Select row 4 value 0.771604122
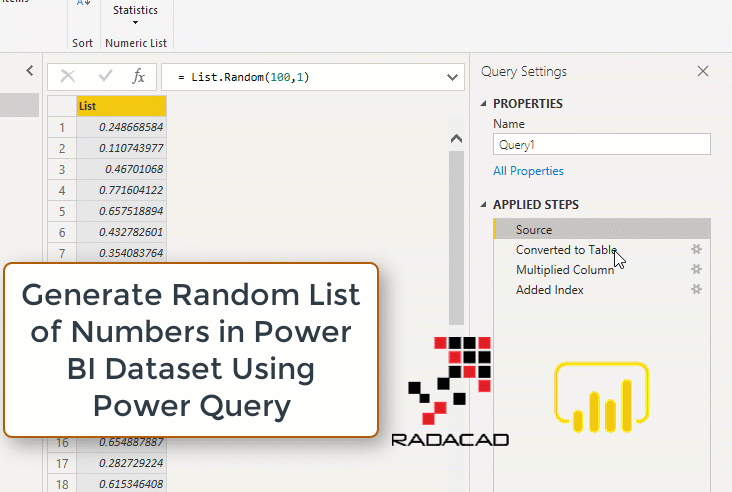This screenshot has height=492, width=732. (121, 190)
